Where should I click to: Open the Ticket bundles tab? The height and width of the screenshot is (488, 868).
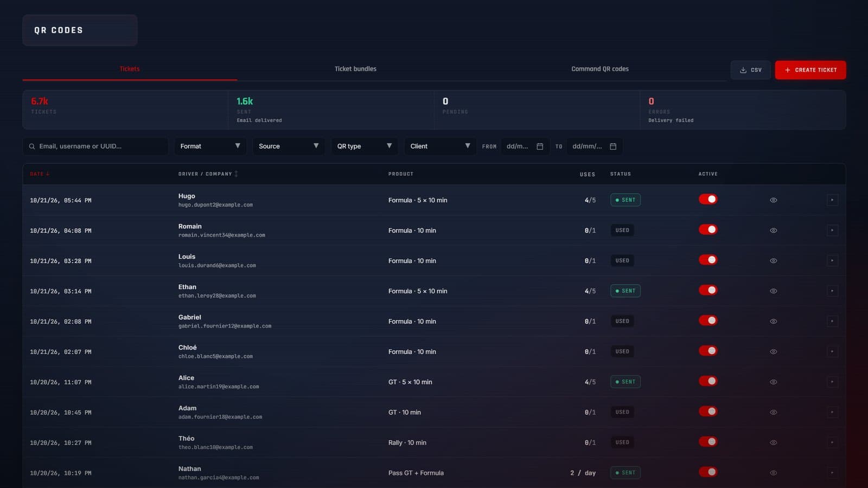pyautogui.click(x=355, y=69)
